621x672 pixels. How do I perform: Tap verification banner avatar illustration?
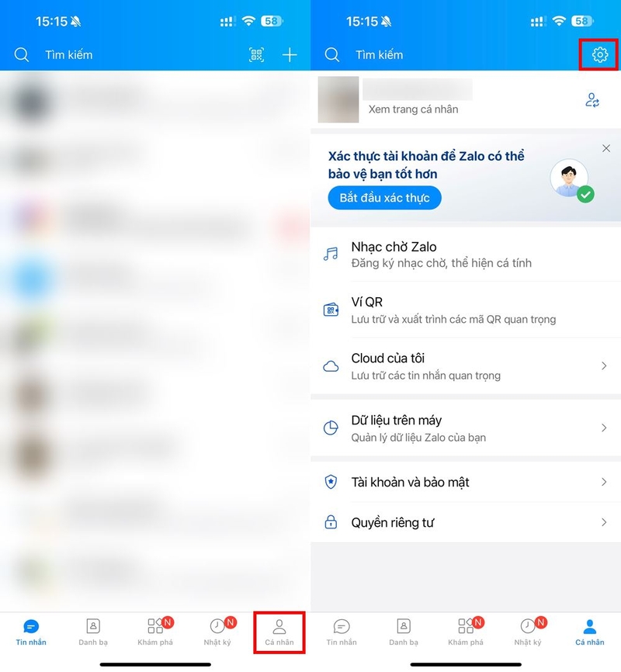point(571,181)
